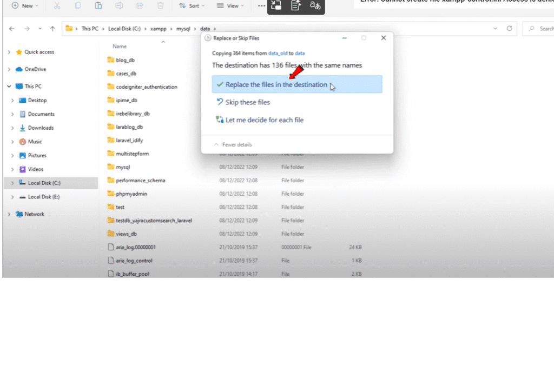Screen dimensions: 554x392
Task: Click the Search input field
Action: [x=539, y=29]
